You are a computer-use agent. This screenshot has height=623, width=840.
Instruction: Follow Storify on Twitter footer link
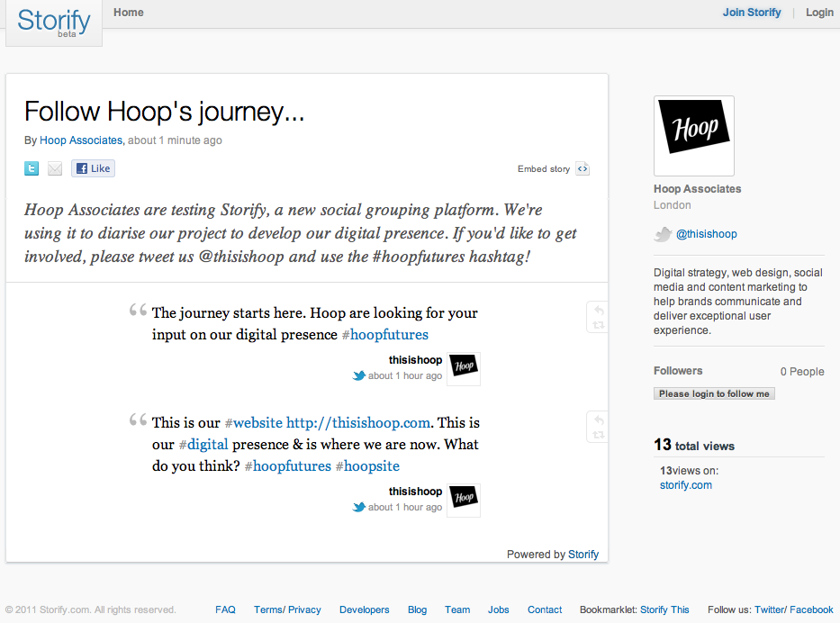pyautogui.click(x=770, y=609)
